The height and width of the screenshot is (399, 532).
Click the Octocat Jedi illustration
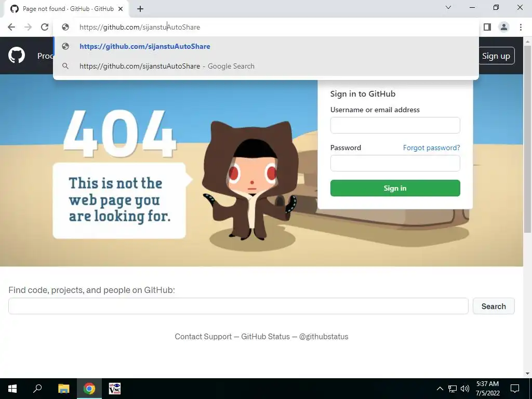pos(250,180)
